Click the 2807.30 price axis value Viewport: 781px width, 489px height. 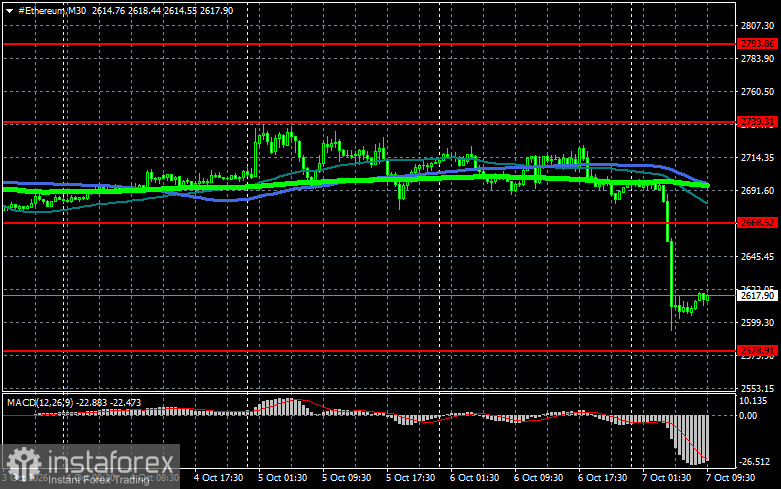pos(758,26)
